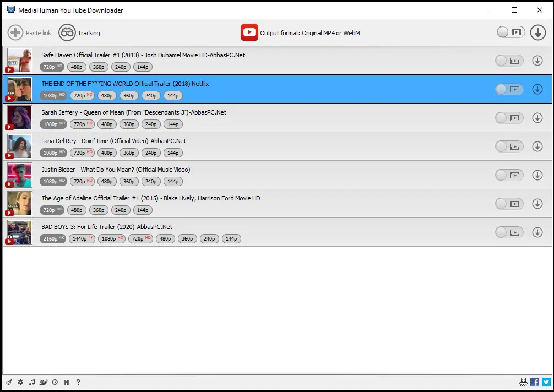Image resolution: width=554 pixels, height=392 pixels.
Task: Click Safe Haven trailer thumbnail
Action: (20, 61)
